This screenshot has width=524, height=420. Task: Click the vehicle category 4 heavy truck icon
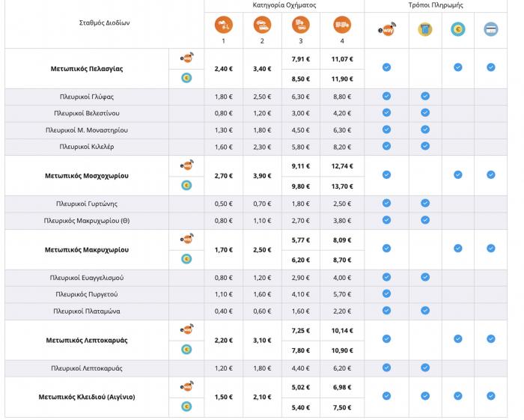click(x=342, y=25)
